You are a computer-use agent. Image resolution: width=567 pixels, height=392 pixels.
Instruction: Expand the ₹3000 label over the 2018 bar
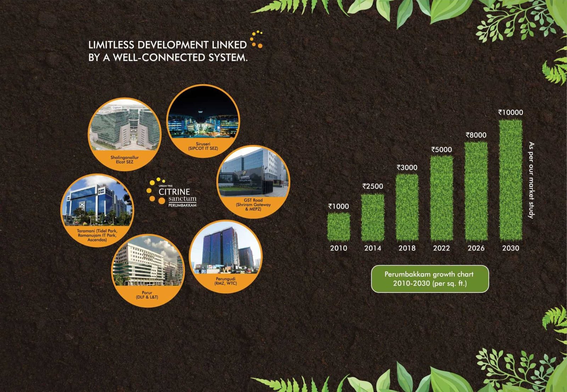coord(406,166)
